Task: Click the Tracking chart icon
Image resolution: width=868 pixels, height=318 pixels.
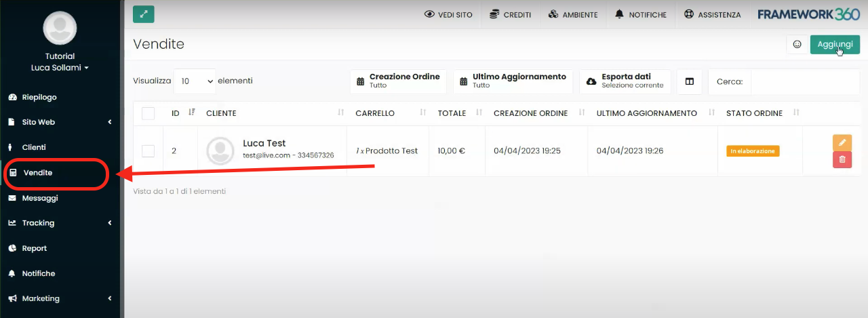Action: (12, 223)
